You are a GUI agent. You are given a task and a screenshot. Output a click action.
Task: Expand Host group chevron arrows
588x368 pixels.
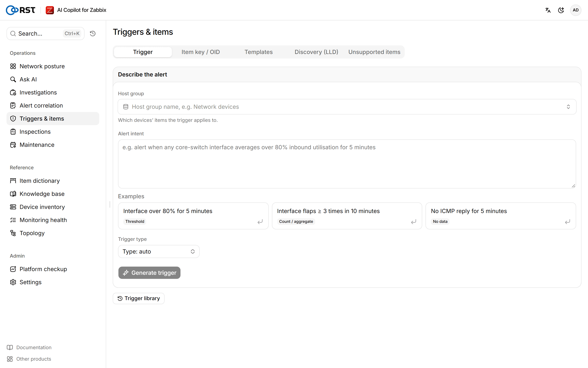568,107
